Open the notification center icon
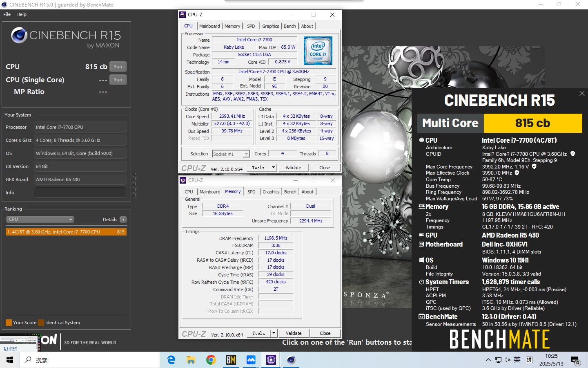Image resolution: width=588 pixels, height=368 pixels. point(575,360)
